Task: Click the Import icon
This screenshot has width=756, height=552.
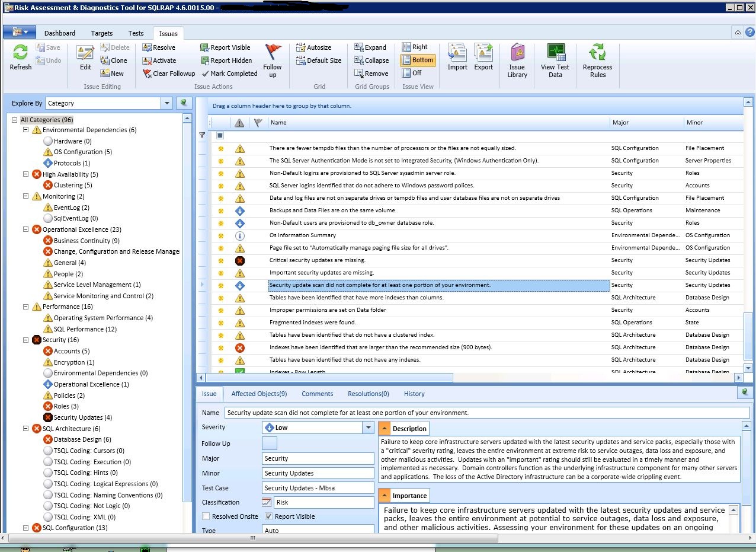Action: point(457,53)
